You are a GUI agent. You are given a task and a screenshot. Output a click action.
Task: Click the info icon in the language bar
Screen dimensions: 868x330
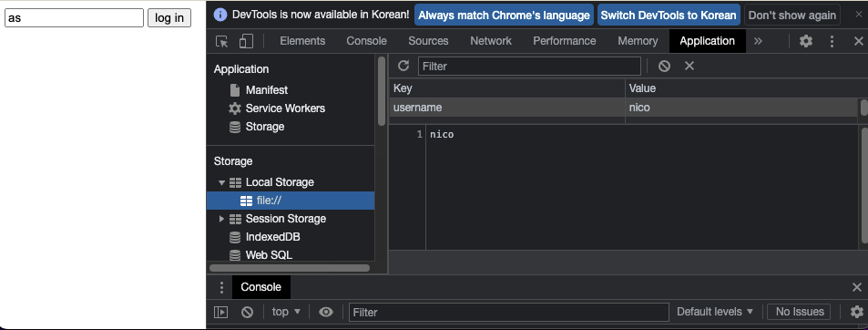[x=220, y=15]
